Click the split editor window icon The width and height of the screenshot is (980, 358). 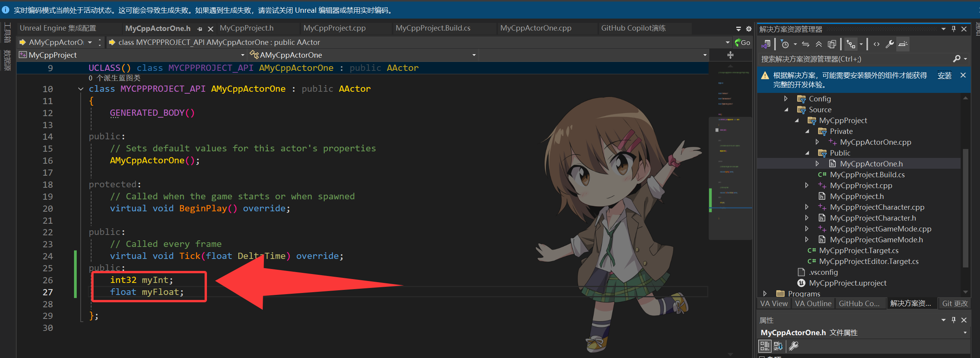point(730,55)
